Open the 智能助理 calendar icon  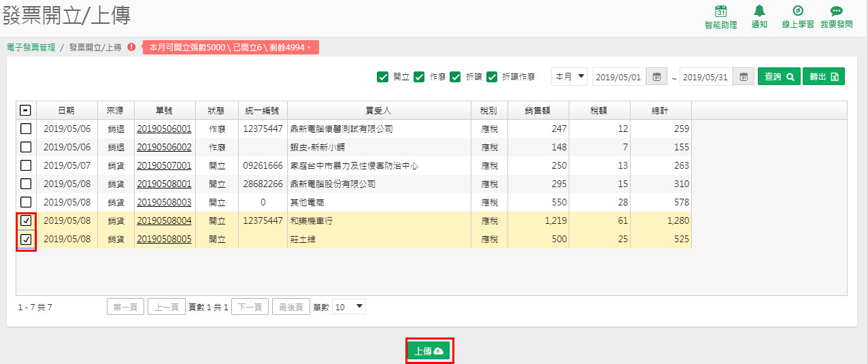point(721,12)
